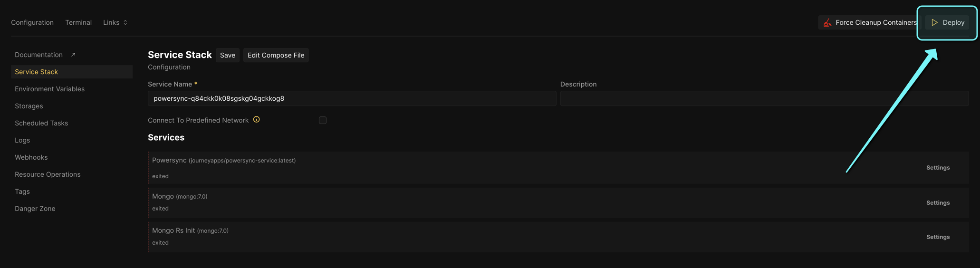Open Settings for the Mongo service
The height and width of the screenshot is (268, 980).
pos(938,203)
